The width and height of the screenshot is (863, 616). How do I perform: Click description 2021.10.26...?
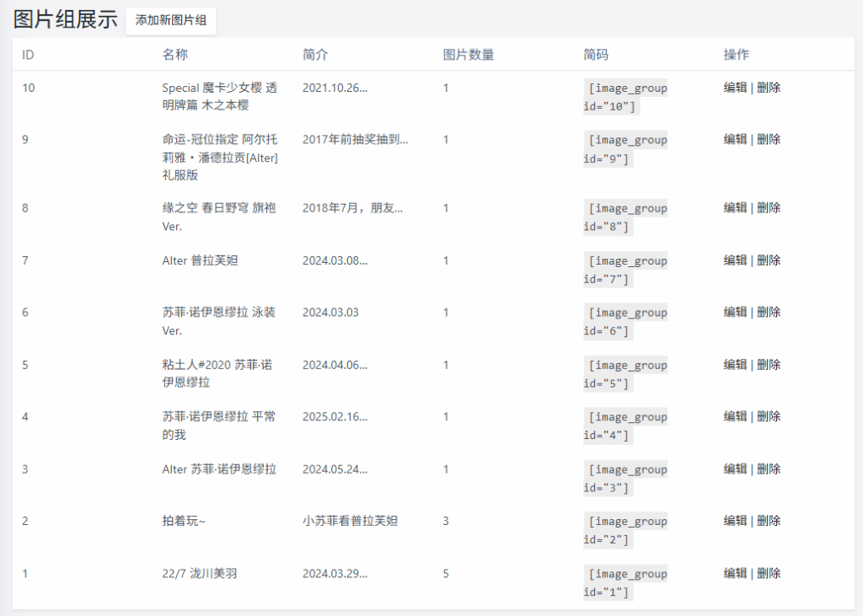[x=335, y=88]
